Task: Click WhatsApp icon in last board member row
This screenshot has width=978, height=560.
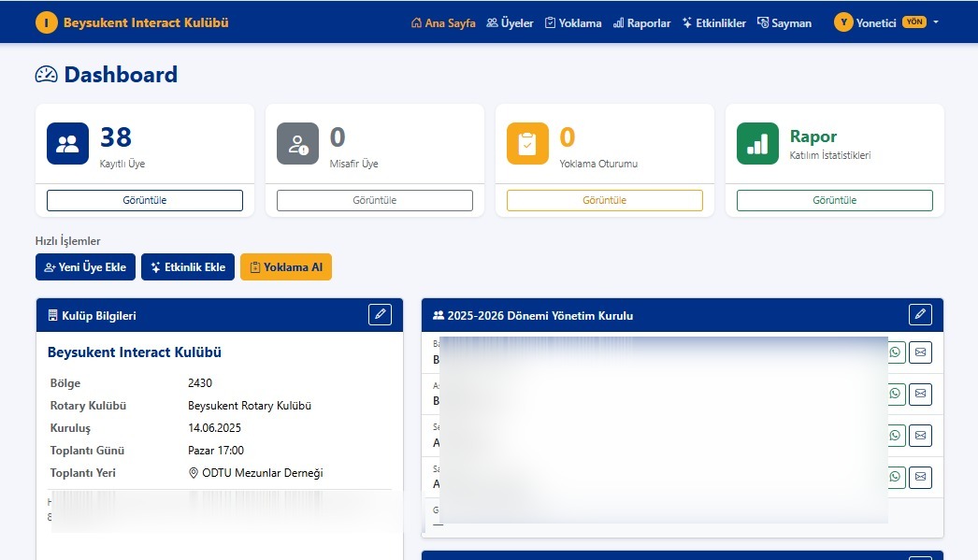Action: [895, 478]
